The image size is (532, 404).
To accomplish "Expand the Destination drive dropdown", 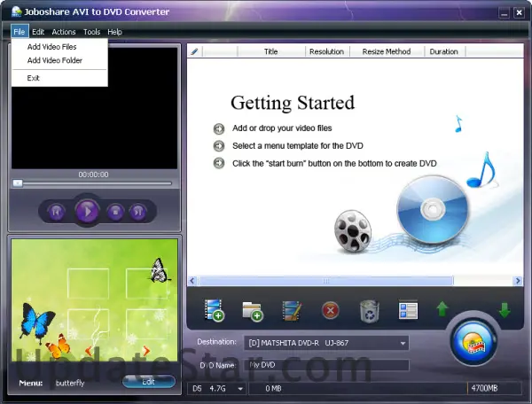I will (403, 343).
